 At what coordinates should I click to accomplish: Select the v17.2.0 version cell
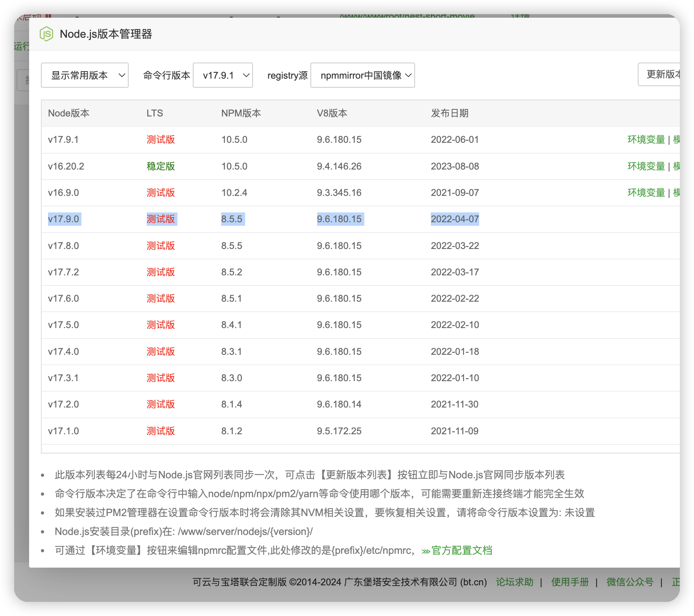pos(63,404)
